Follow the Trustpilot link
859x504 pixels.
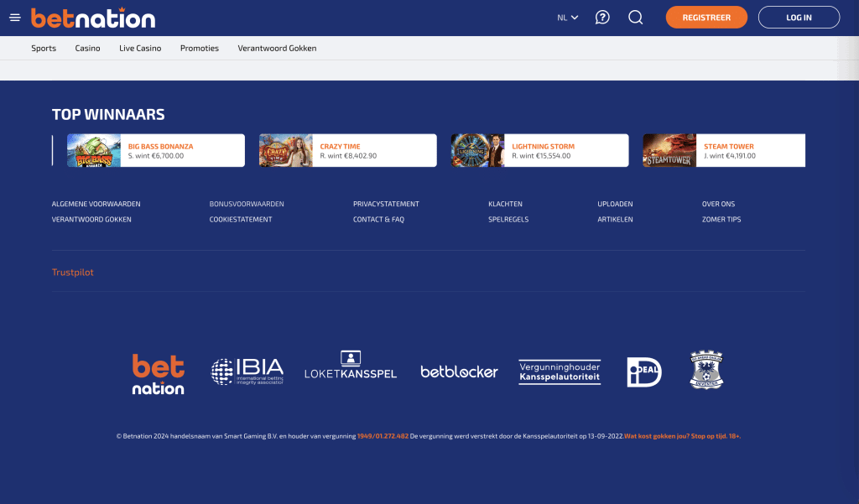tap(72, 273)
